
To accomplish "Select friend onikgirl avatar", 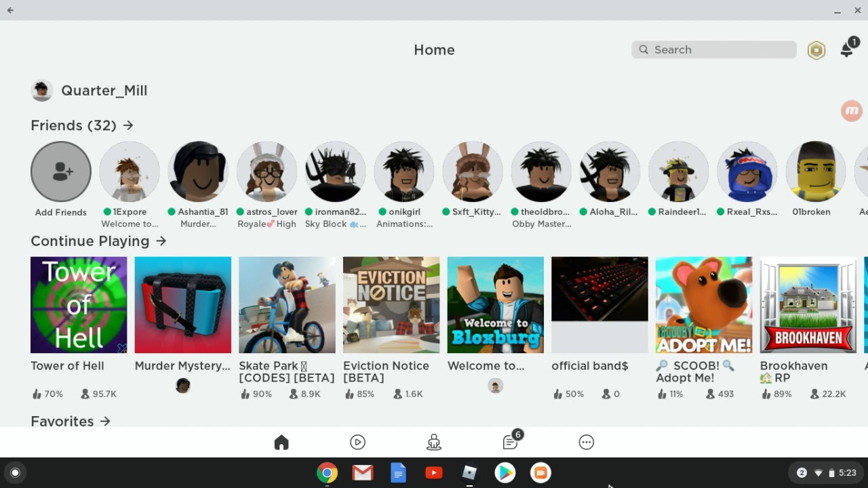I will (x=404, y=171).
